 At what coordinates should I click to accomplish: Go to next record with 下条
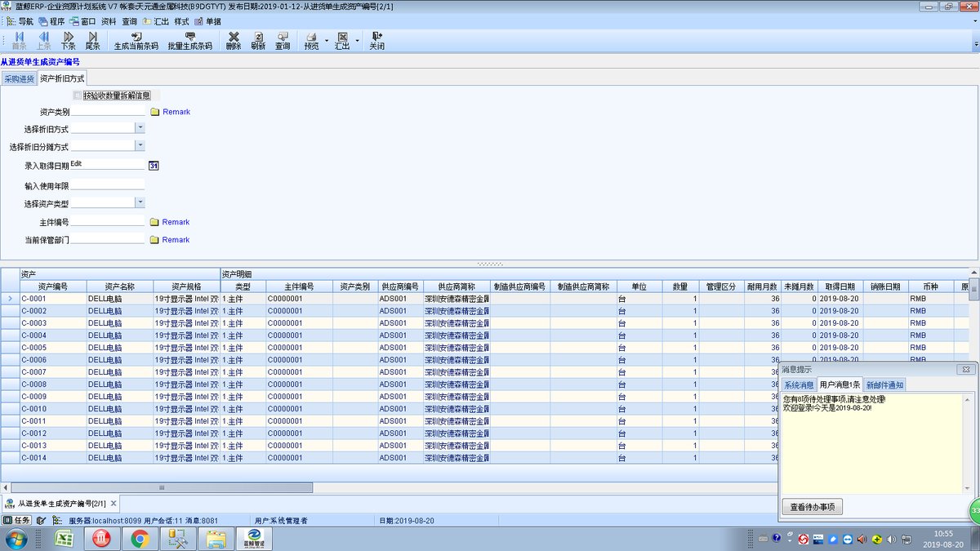69,41
